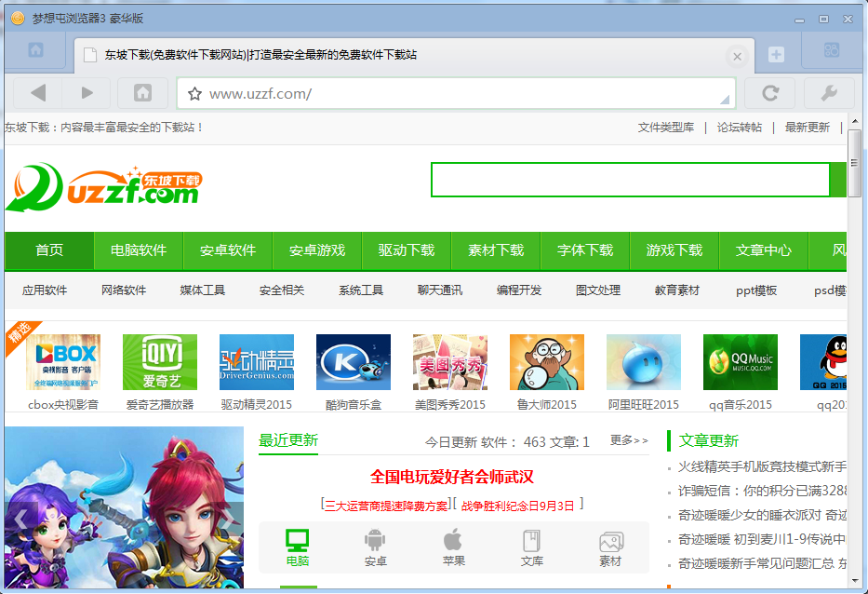The image size is (868, 594).
Task: Reload the page with the refresh icon
Action: (x=770, y=92)
